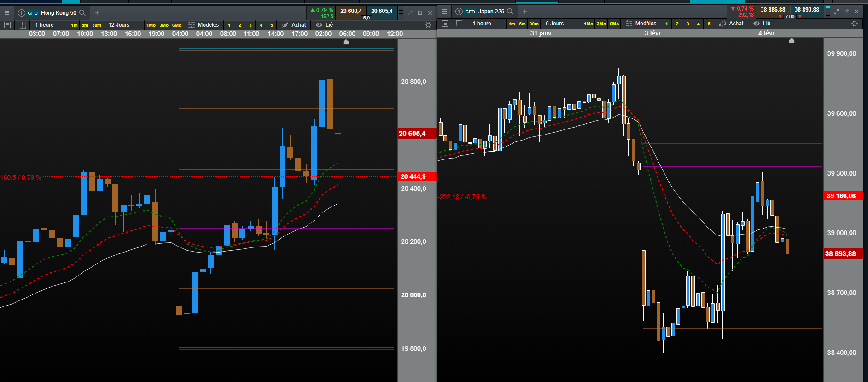Open the 1 heure interval dropdown on Hong Kong 50
Viewport: 868px width, 382px height.
[x=45, y=25]
